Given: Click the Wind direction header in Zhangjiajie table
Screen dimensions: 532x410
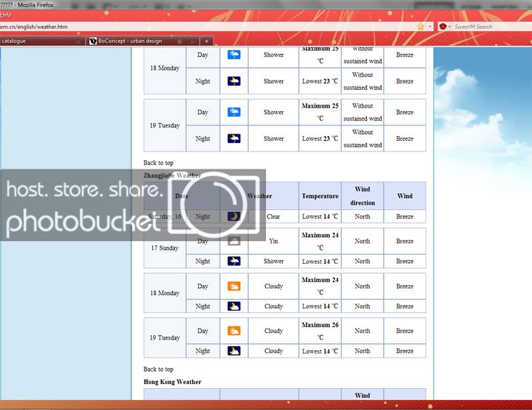Looking at the screenshot, I should [362, 196].
